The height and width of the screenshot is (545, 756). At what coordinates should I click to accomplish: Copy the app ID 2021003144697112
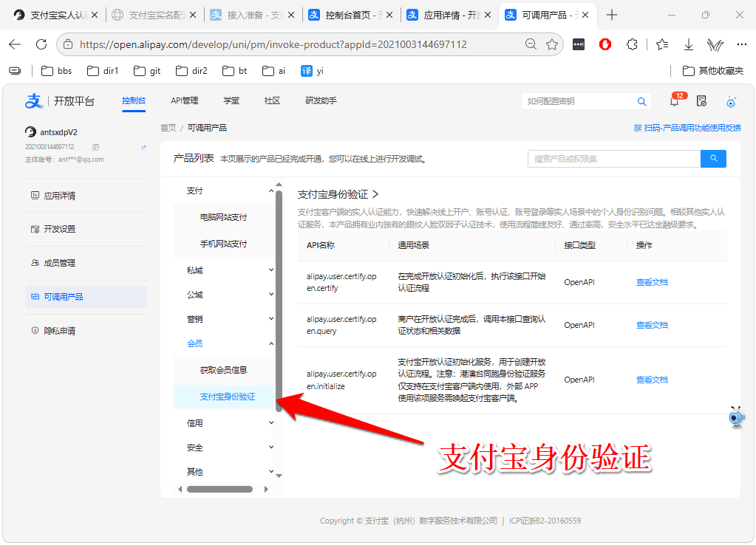click(95, 147)
